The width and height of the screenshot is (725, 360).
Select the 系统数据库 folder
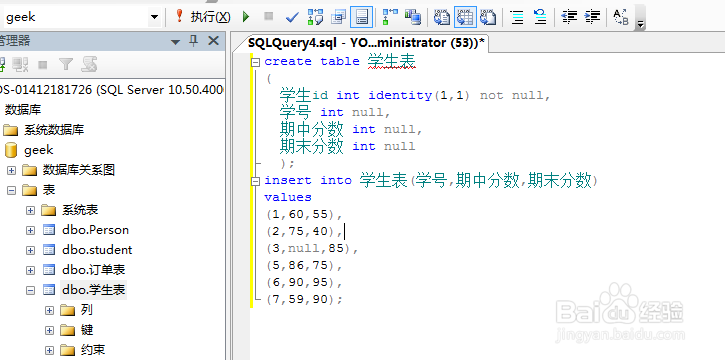[54, 130]
